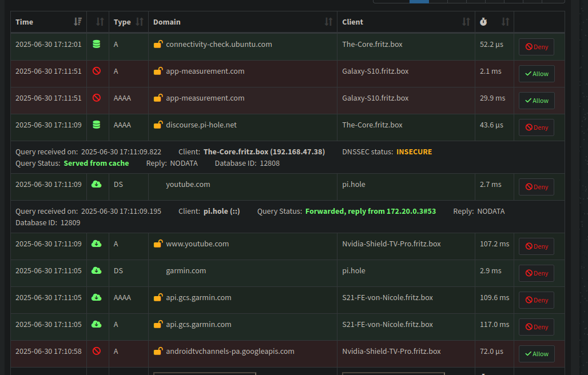Click the Client column sort arrows
Screen dimensions: 588x375
(466, 22)
